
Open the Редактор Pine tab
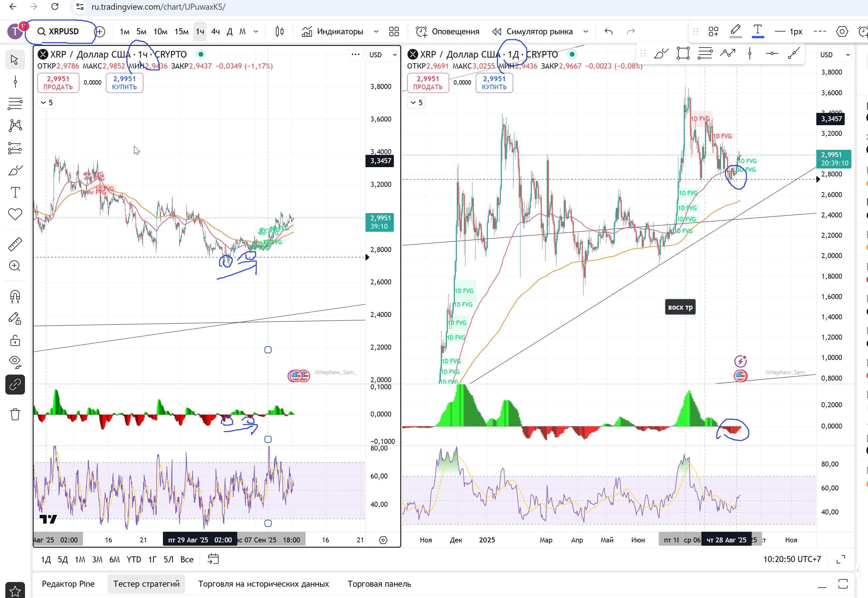[x=68, y=584]
